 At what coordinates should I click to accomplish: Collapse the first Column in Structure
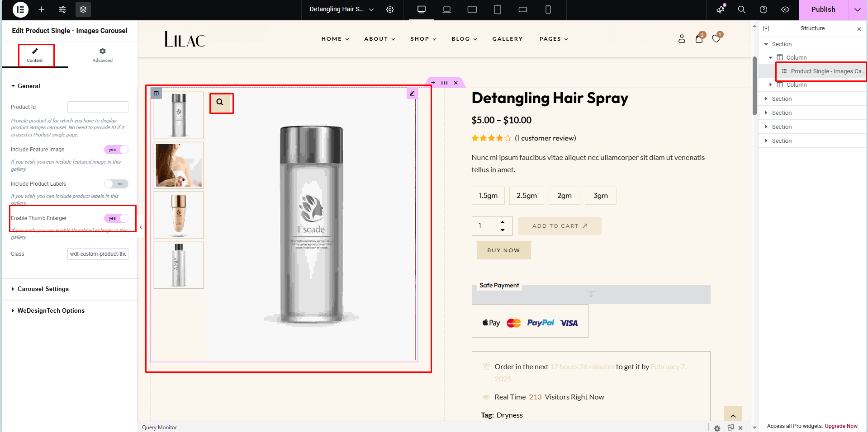(771, 58)
